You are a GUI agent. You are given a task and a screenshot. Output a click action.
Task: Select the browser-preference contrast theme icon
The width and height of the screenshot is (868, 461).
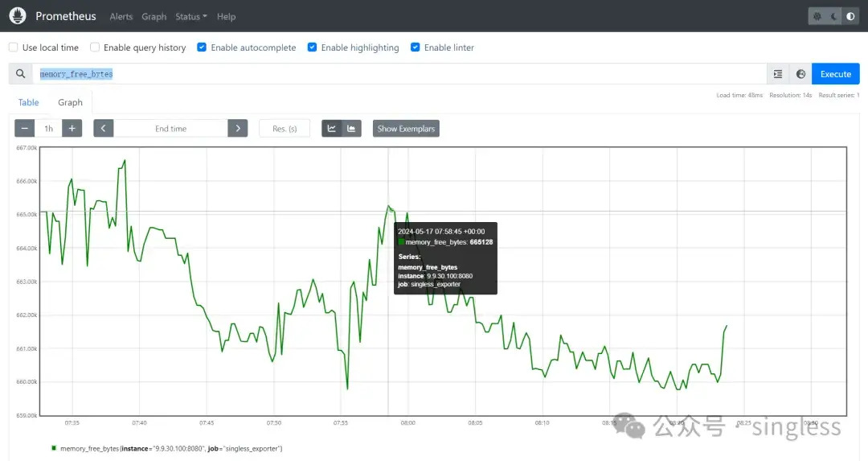point(850,16)
